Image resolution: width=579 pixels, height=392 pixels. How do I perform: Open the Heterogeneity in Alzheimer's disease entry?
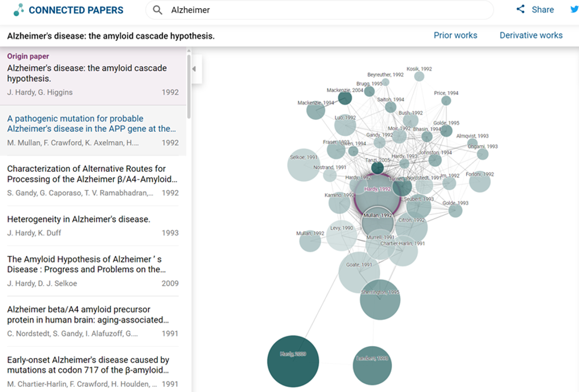(79, 220)
